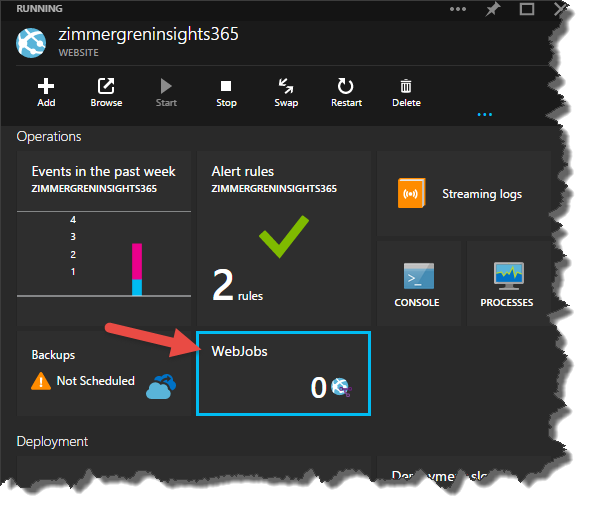Click the pink events chart bar
Viewport: 591px width, 511px height.
coord(137,262)
